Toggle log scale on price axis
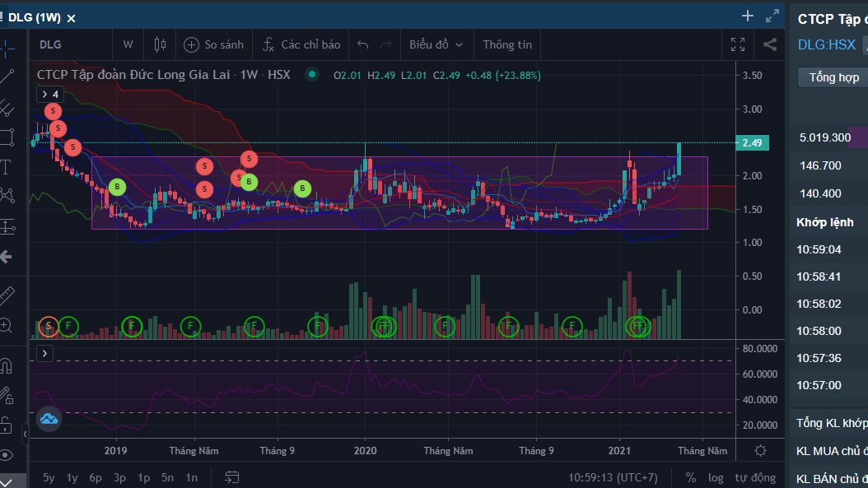 pos(716,477)
